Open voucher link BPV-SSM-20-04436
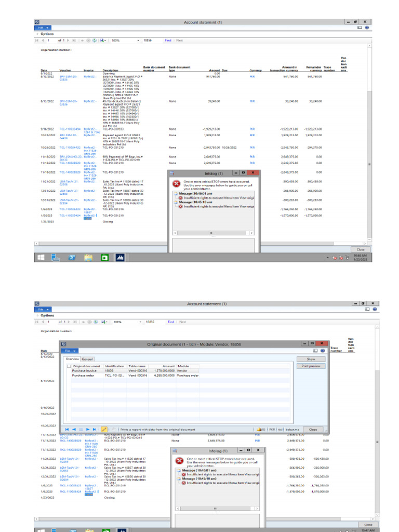Screen dimensions: 399x532 68,137
